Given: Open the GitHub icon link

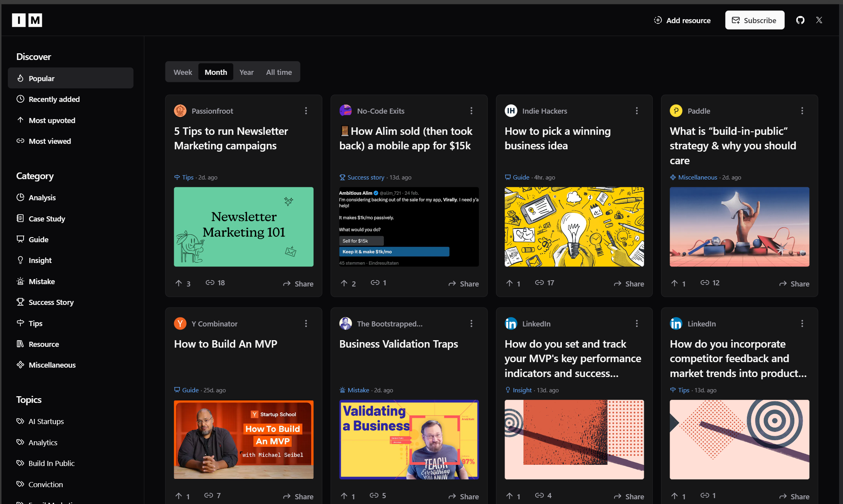Looking at the screenshot, I should [x=800, y=20].
